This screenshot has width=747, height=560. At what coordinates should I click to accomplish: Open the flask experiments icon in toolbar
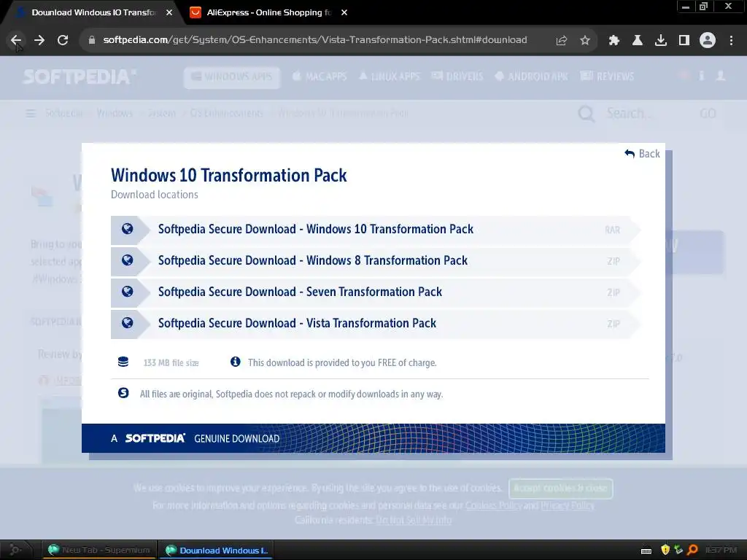tap(638, 41)
